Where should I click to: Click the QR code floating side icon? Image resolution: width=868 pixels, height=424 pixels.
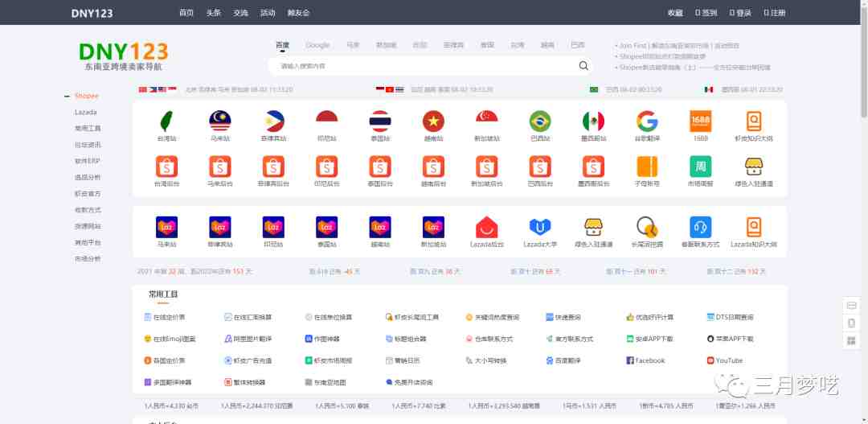tap(851, 340)
